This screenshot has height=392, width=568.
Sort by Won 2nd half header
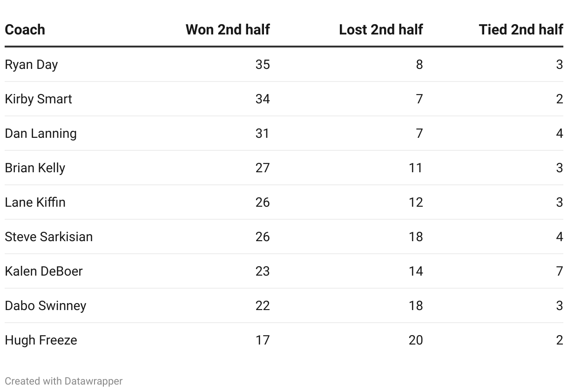coord(228,29)
